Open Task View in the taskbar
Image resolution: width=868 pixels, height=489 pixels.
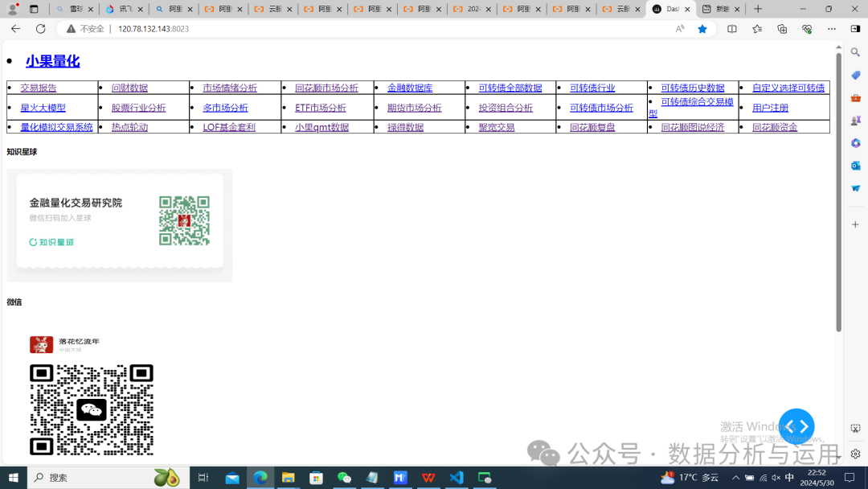pos(203,478)
